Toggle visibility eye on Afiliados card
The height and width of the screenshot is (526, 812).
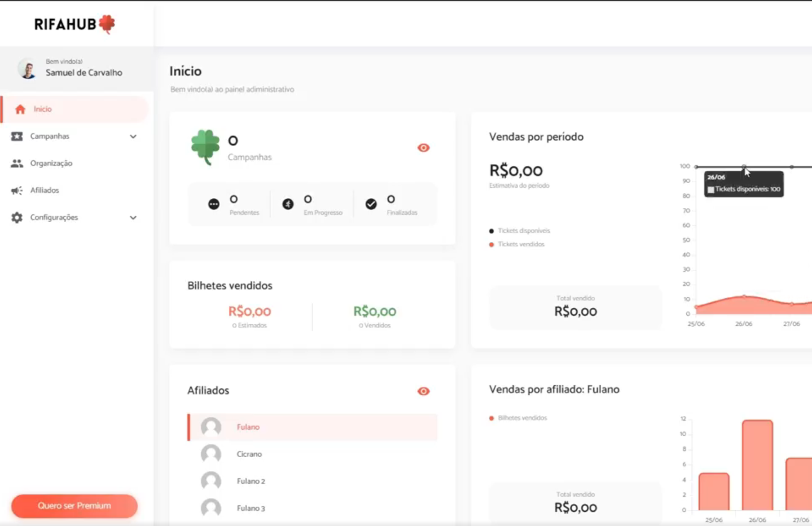(x=423, y=391)
